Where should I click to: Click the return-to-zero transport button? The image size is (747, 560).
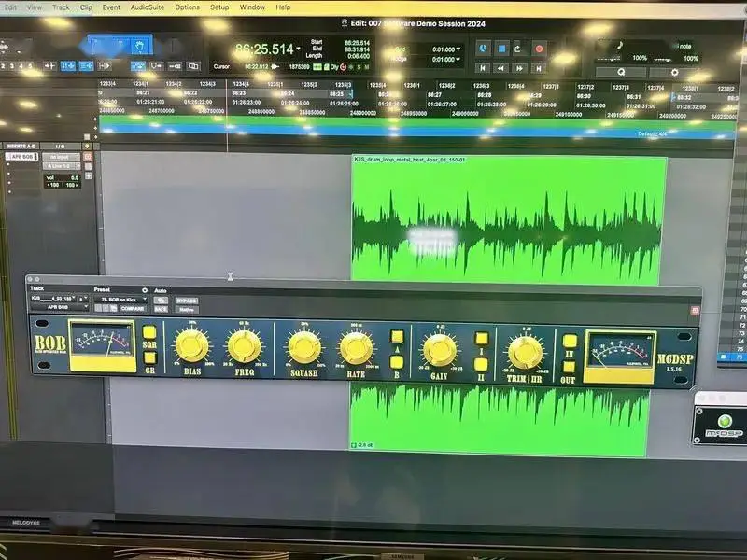pos(483,68)
